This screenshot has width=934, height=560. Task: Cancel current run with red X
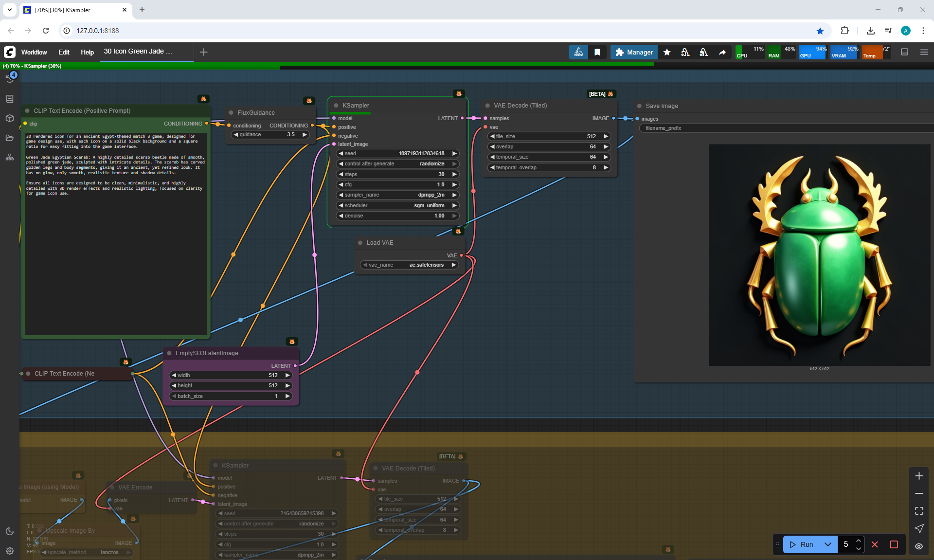[875, 544]
